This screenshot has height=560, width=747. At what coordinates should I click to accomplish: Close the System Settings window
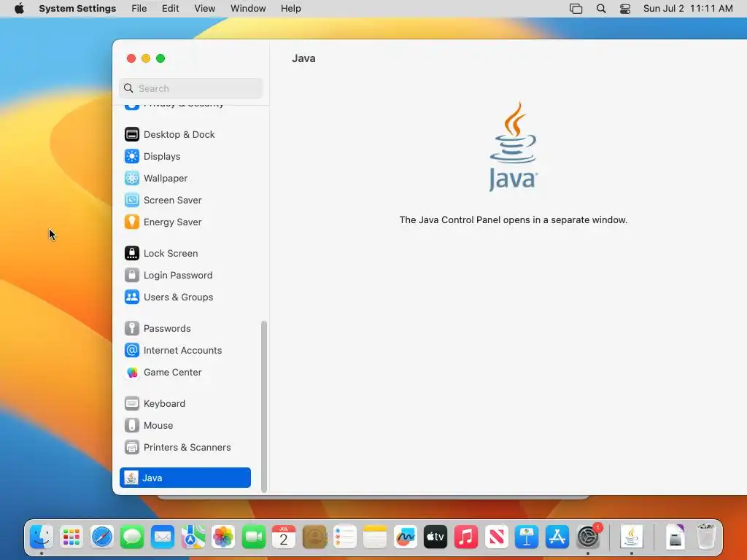pos(131,58)
